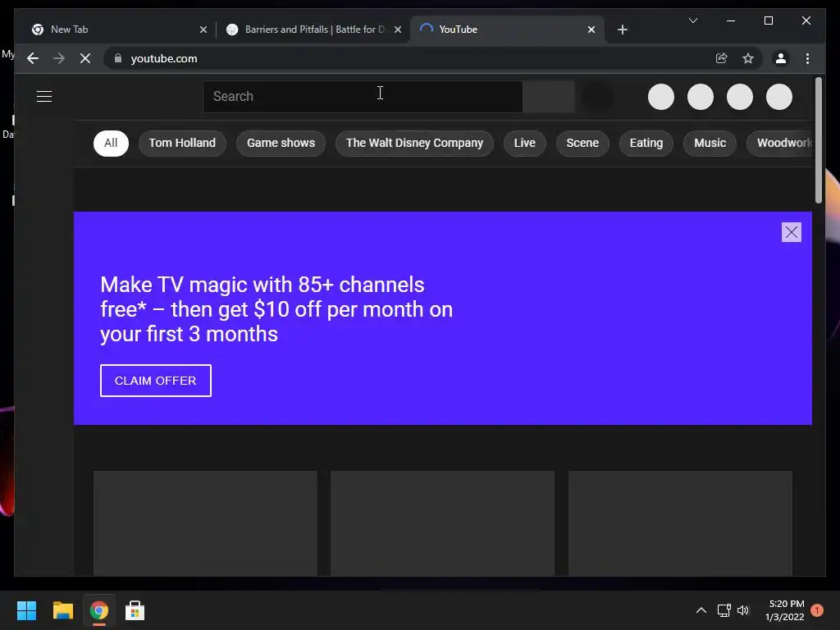Select the Music filter chip

click(x=710, y=143)
